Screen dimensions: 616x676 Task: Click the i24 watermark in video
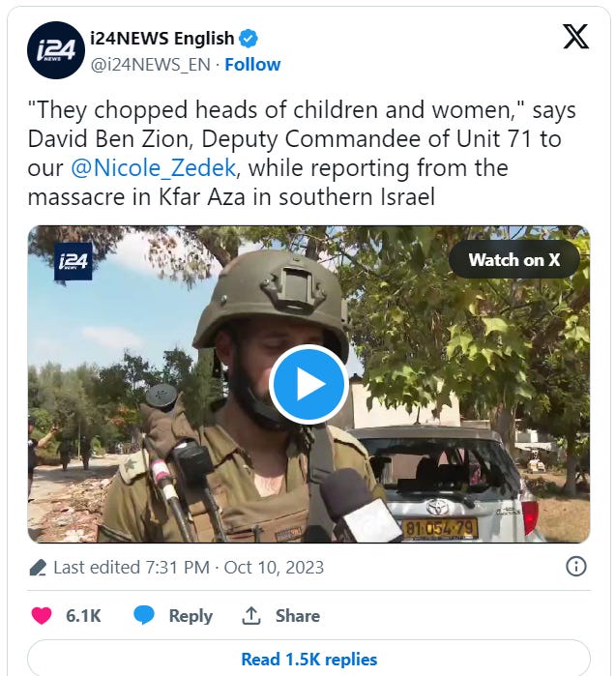(73, 261)
